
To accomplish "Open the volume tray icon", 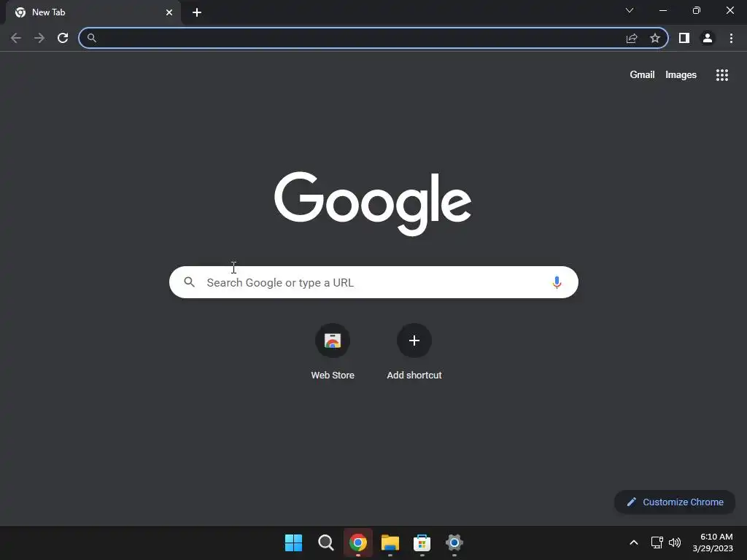I will click(675, 542).
